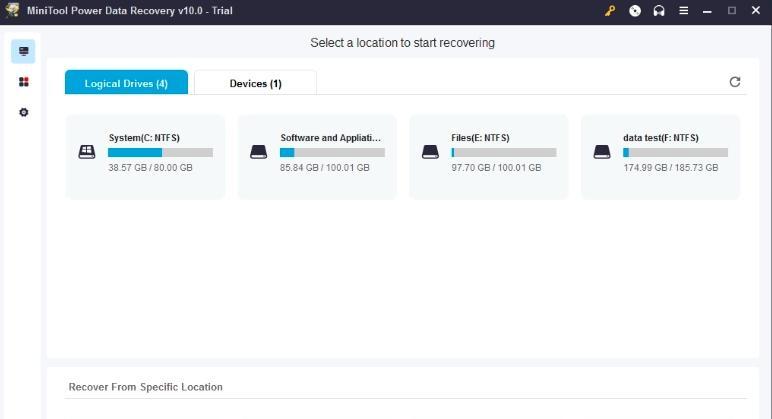Select the data test F: drive
This screenshot has width=772, height=419.
point(660,156)
